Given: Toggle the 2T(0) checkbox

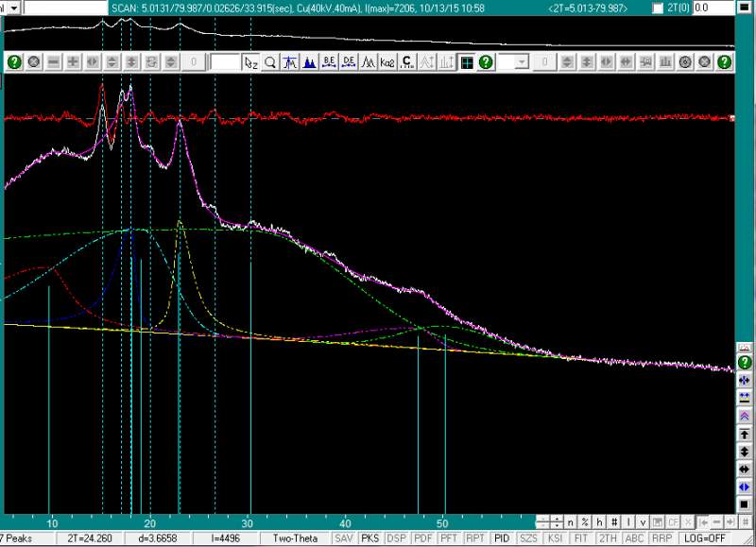Looking at the screenshot, I should point(658,8).
